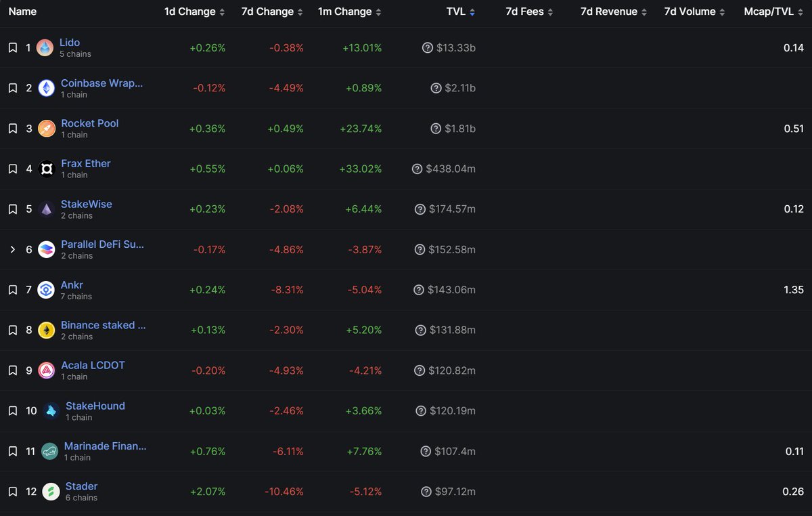
Task: Click the Lido protocol logo
Action: tap(45, 48)
